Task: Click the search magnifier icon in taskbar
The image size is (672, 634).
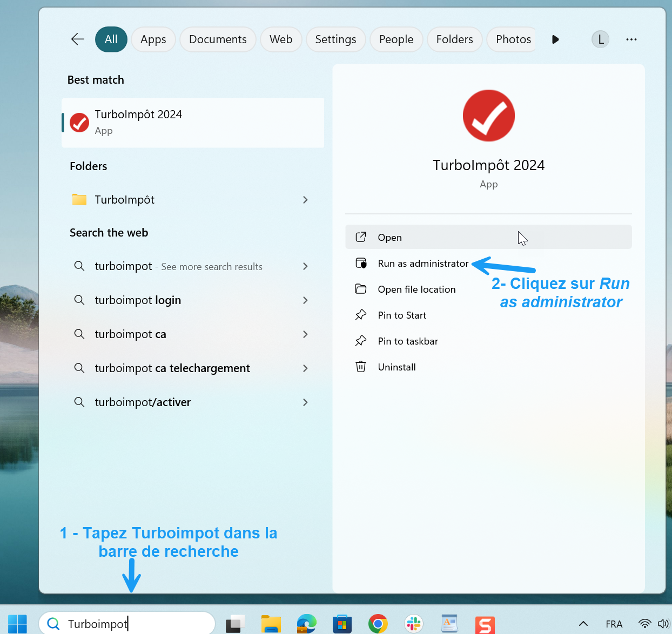Action: coord(53,624)
